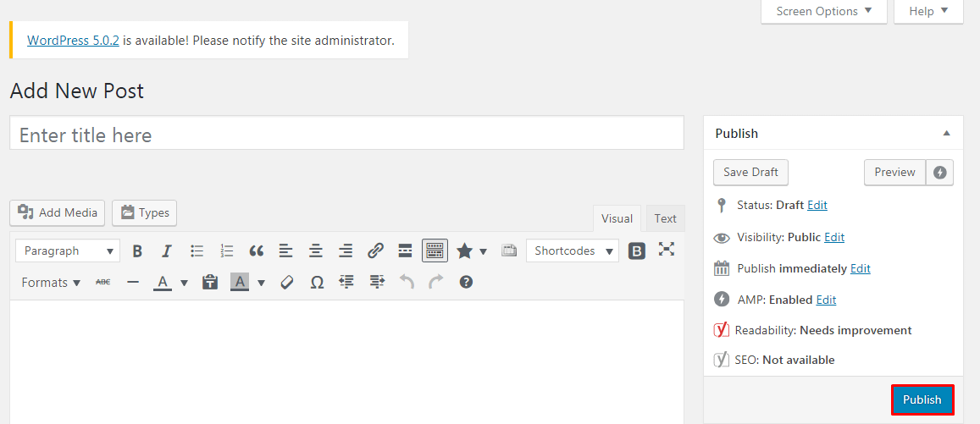Image resolution: width=980 pixels, height=424 pixels.
Task: Apply the background highlight color
Action: pyautogui.click(x=240, y=283)
